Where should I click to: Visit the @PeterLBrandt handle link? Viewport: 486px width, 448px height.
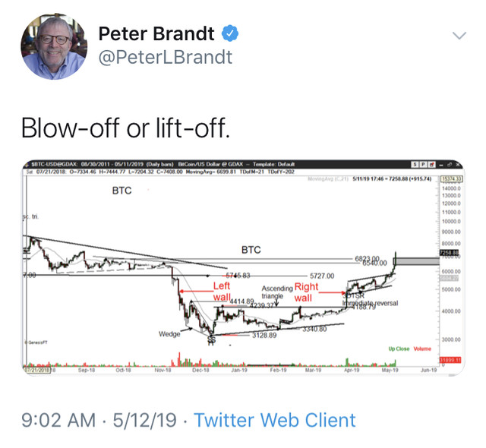(166, 57)
